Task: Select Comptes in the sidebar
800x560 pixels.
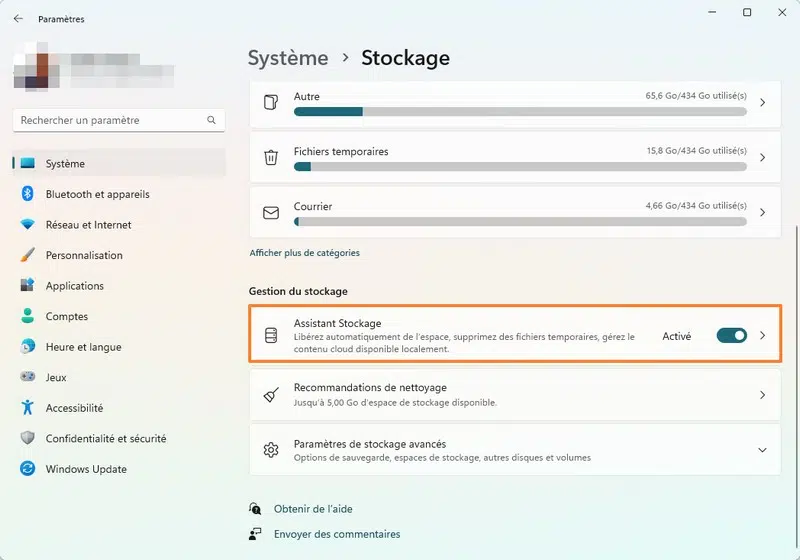Action: pos(67,317)
